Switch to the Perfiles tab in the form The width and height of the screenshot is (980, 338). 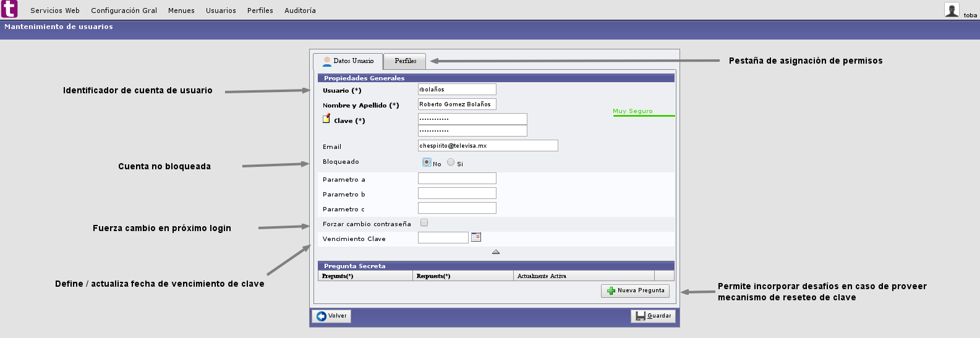pos(405,61)
